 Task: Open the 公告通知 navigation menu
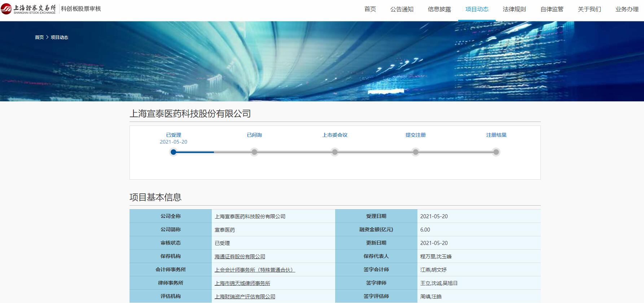[402, 9]
